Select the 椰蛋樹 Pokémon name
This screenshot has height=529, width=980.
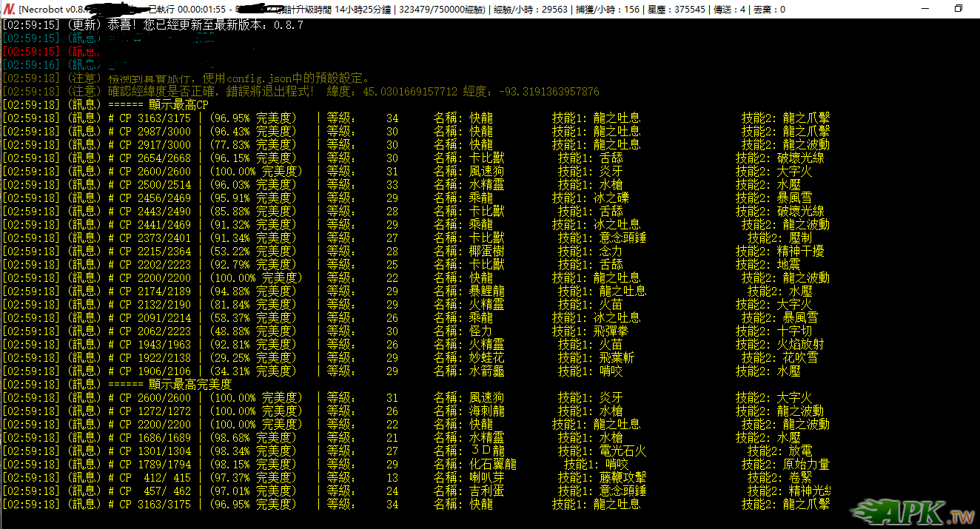pos(487,251)
